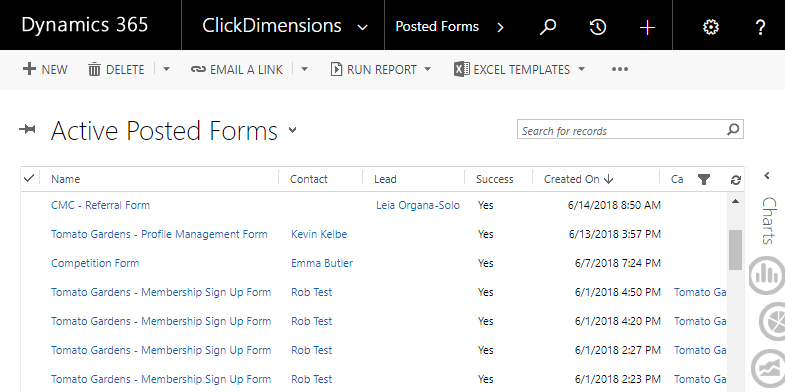
Task: Click Yes in the Kevin Kelbe row
Action: [x=486, y=234]
